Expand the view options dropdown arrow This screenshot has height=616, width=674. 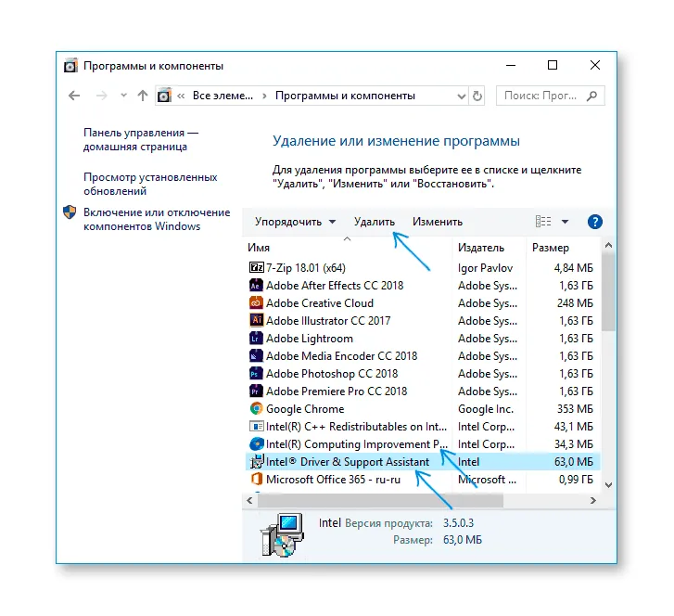pos(565,222)
